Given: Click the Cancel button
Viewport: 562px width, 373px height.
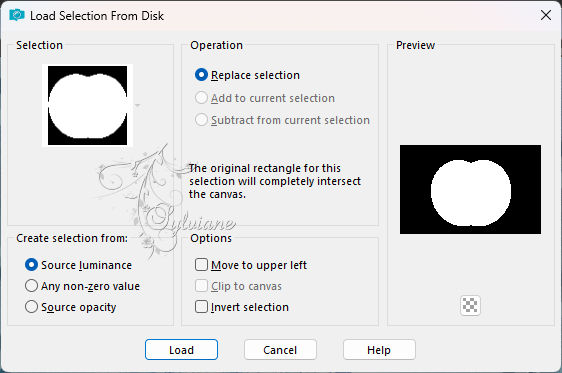Looking at the screenshot, I should [280, 349].
